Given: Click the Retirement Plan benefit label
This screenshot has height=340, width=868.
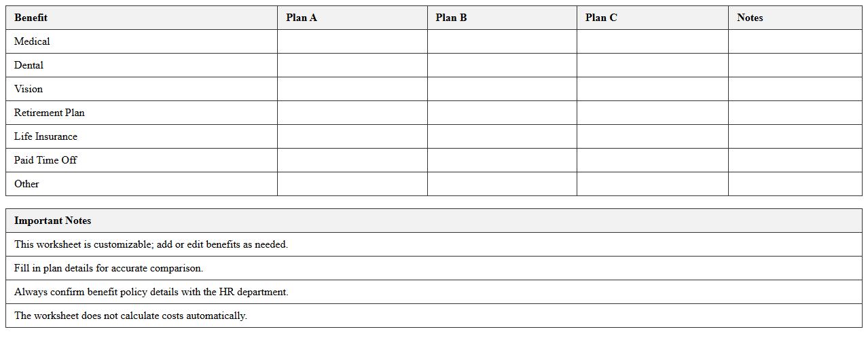Looking at the screenshot, I should click(50, 113).
